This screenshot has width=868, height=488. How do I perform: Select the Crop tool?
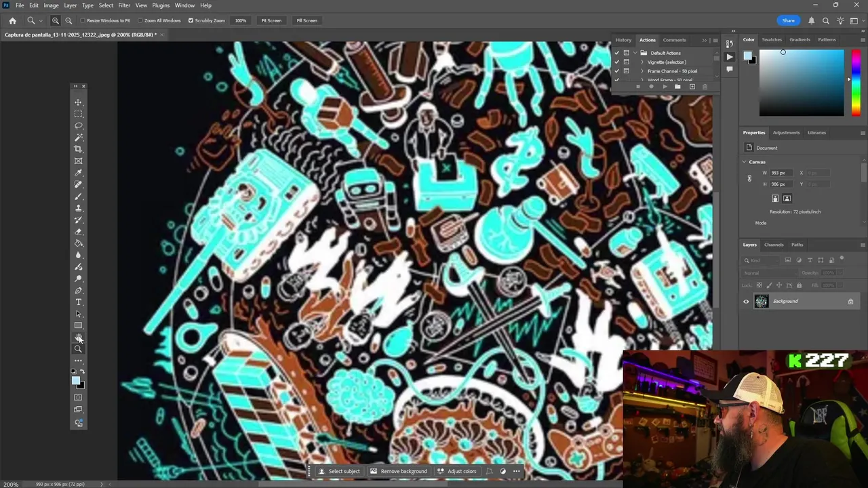(78, 149)
